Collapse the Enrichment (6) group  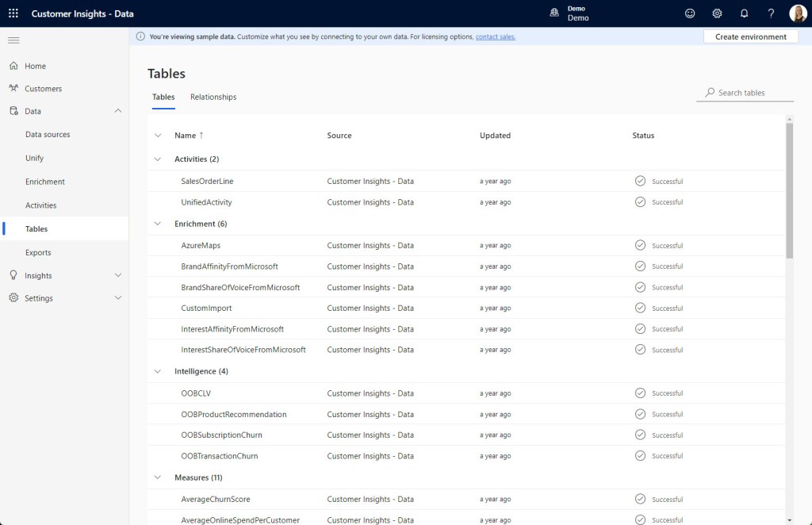158,224
